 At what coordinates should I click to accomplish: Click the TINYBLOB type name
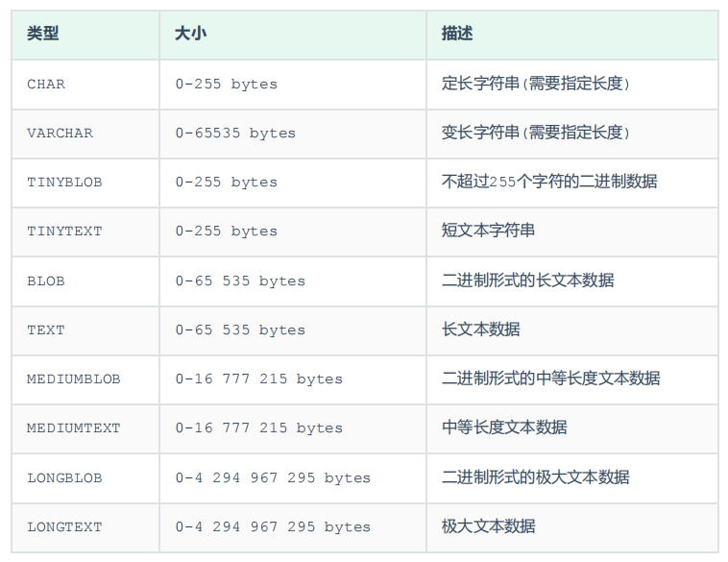pyautogui.click(x=64, y=183)
